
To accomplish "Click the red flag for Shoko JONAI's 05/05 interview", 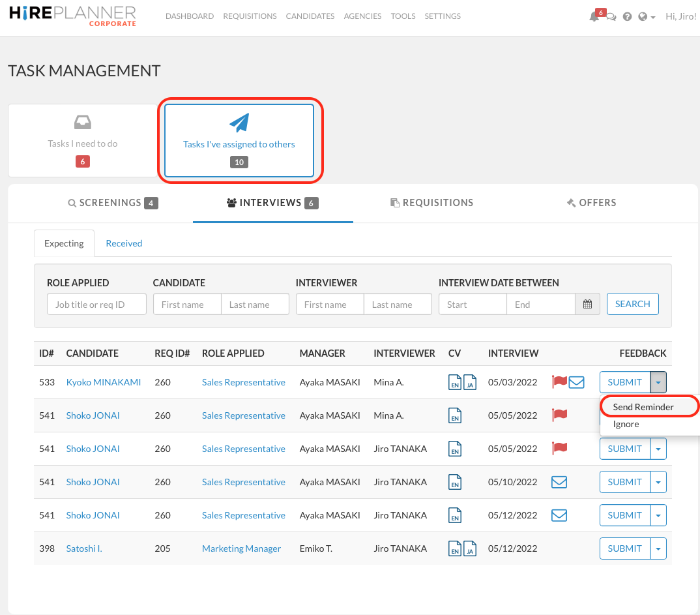I will tap(559, 415).
